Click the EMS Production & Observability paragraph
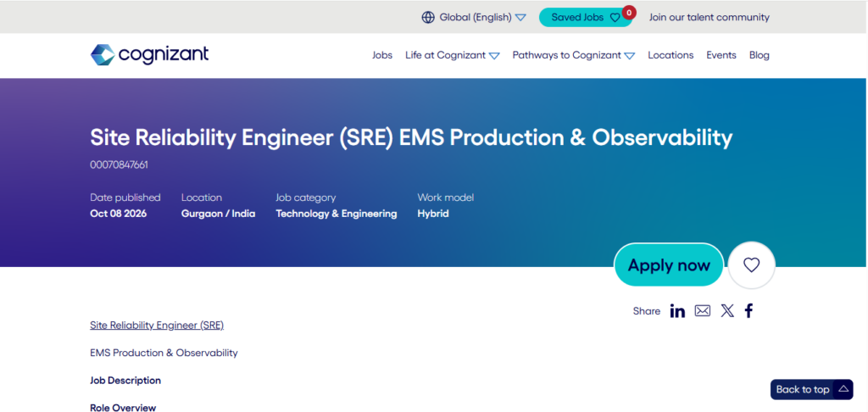This screenshot has height=412, width=868. point(164,353)
